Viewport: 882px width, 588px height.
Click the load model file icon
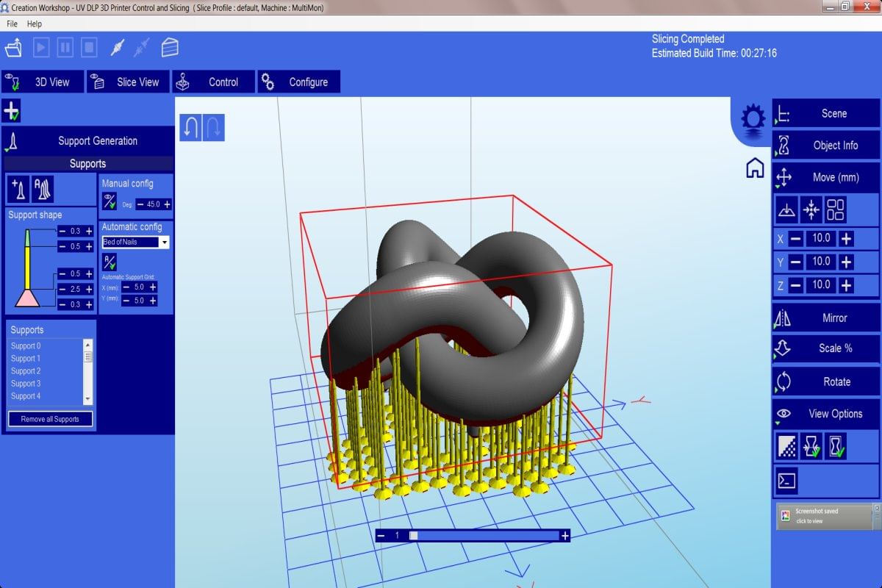pyautogui.click(x=13, y=48)
